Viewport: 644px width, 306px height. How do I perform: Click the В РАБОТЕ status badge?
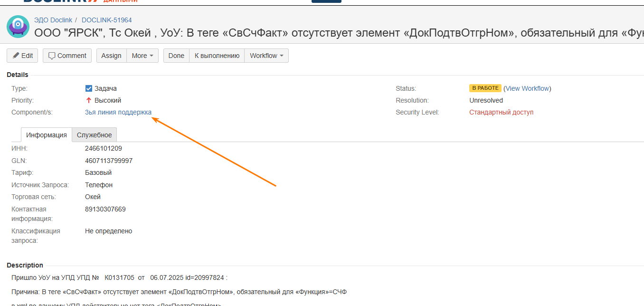(x=484, y=88)
